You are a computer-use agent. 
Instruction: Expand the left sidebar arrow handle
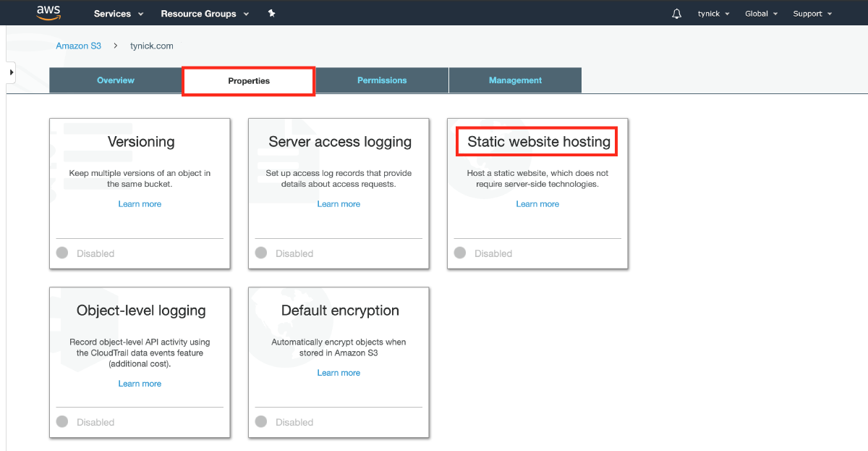pyautogui.click(x=11, y=72)
